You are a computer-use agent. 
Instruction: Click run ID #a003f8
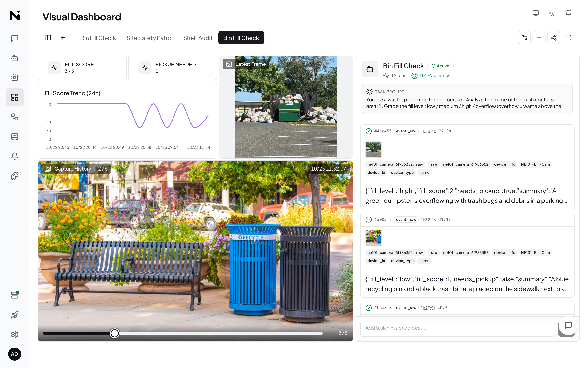383,219
